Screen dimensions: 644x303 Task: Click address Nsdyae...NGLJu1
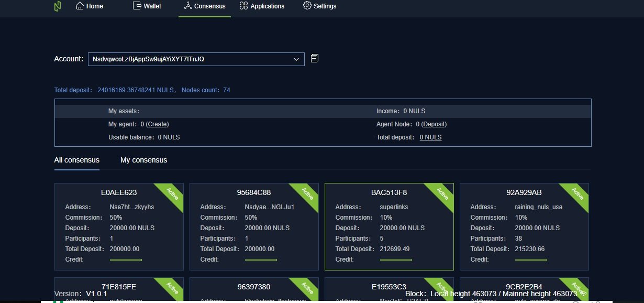(270, 207)
